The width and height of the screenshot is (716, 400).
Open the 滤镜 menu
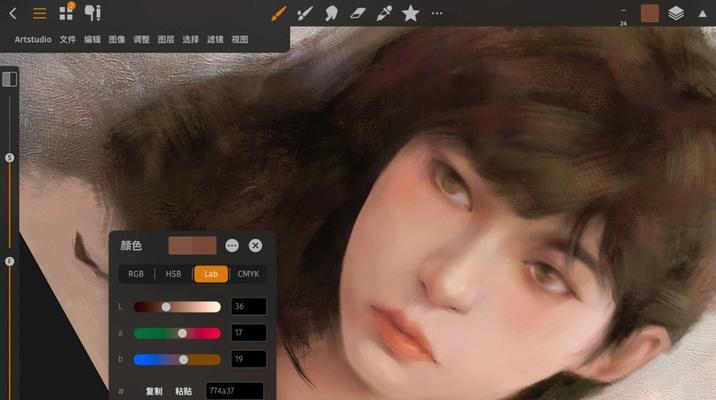215,40
